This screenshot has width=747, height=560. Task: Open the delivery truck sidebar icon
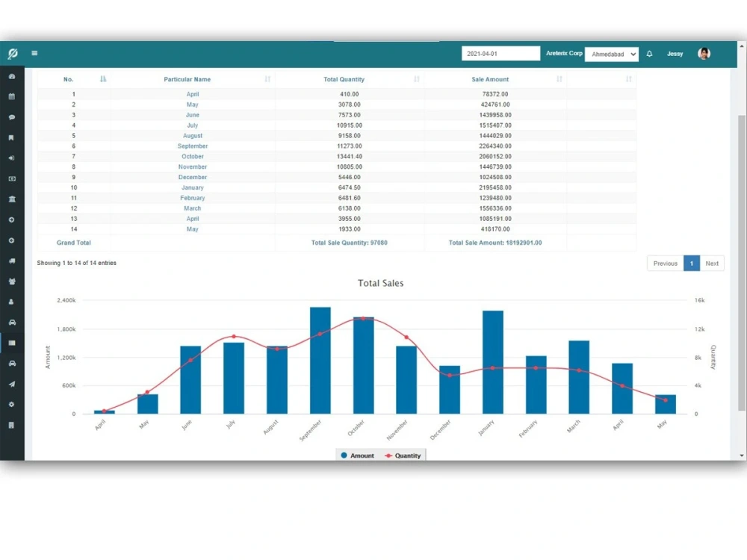(12, 261)
